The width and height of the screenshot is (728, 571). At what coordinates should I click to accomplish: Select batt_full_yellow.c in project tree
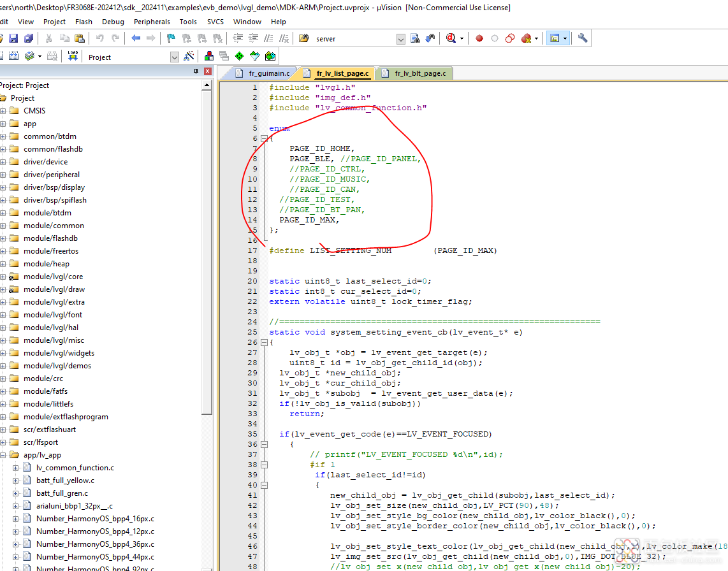65,481
